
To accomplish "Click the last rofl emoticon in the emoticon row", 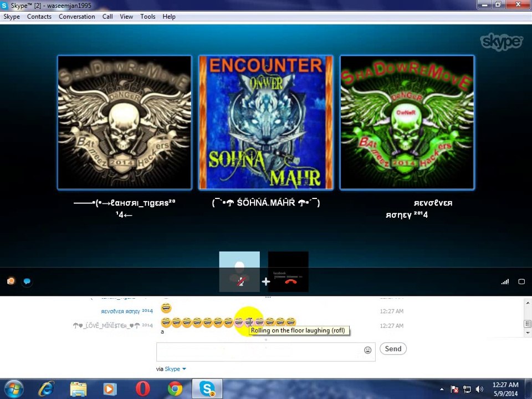I will pos(291,322).
